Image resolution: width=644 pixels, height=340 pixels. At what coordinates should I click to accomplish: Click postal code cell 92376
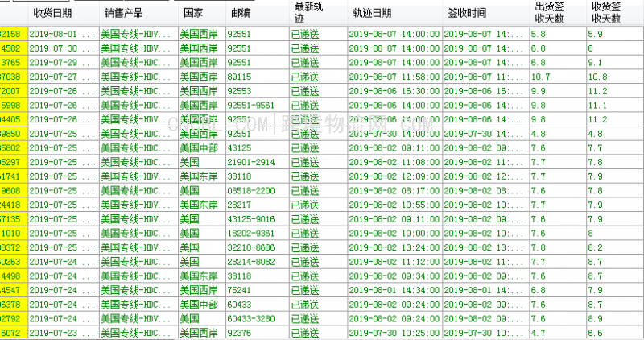coord(257,333)
